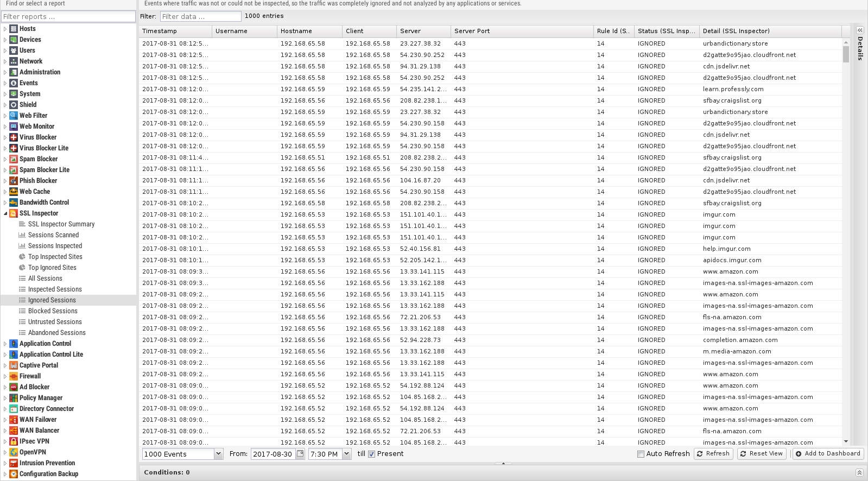The width and height of the screenshot is (868, 481).
Task: Select All Sessions report
Action: click(45, 279)
